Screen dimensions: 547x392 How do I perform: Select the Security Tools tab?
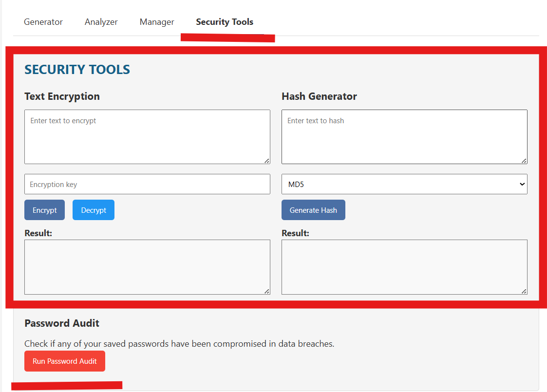[x=225, y=22]
